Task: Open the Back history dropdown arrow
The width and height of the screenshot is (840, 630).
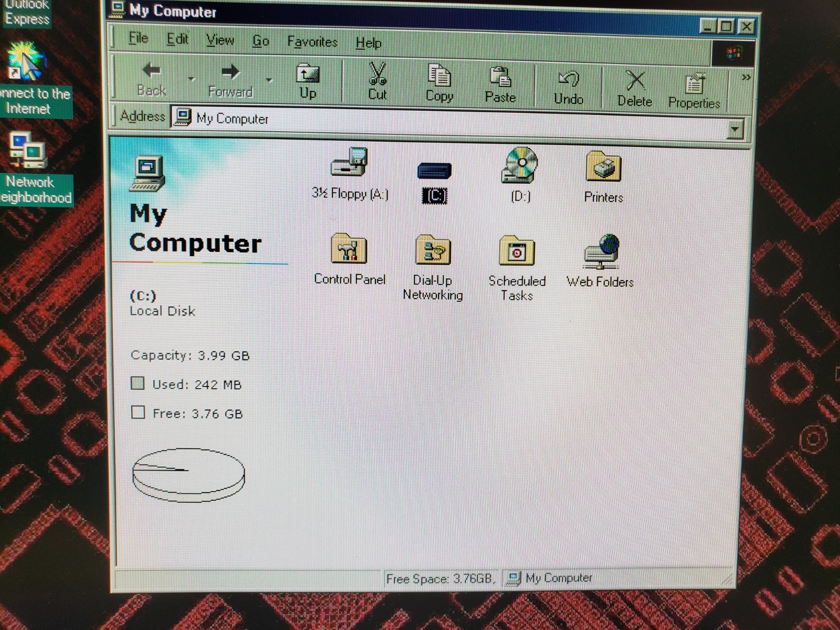Action: point(192,79)
